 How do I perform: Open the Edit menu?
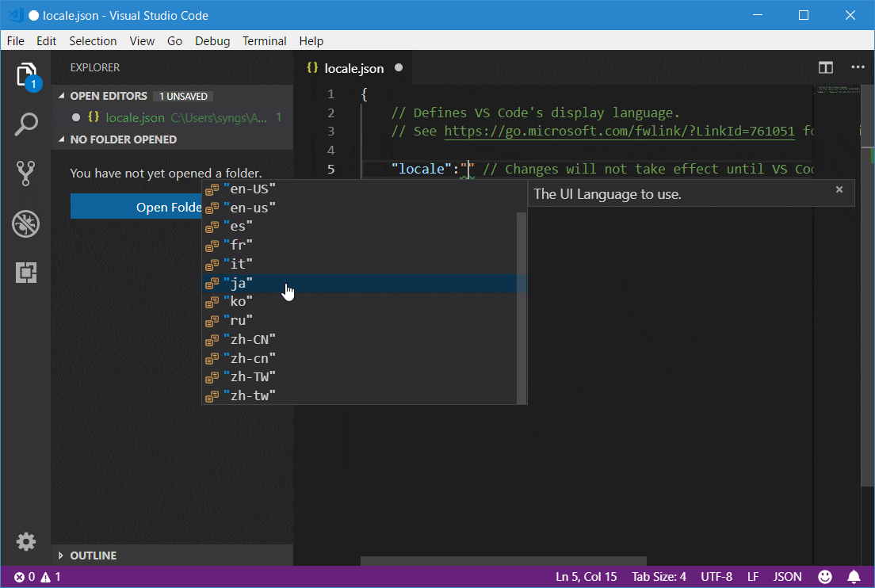[x=46, y=40]
